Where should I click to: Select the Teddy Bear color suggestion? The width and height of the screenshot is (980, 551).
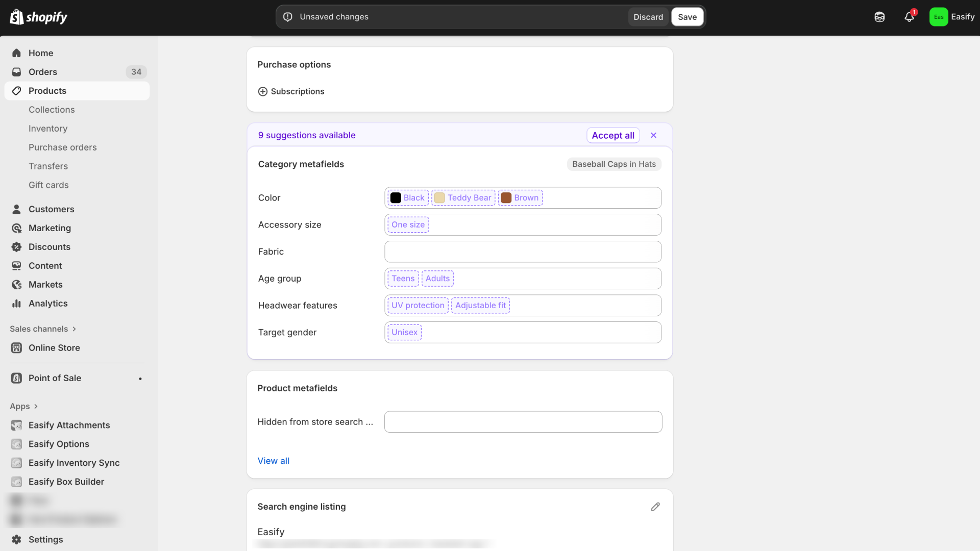[x=463, y=198]
